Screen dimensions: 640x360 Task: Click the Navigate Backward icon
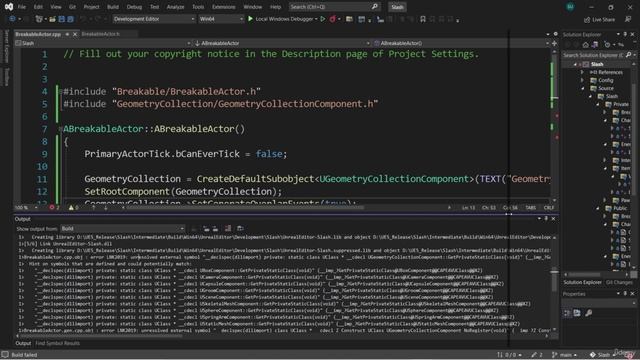click(12, 19)
